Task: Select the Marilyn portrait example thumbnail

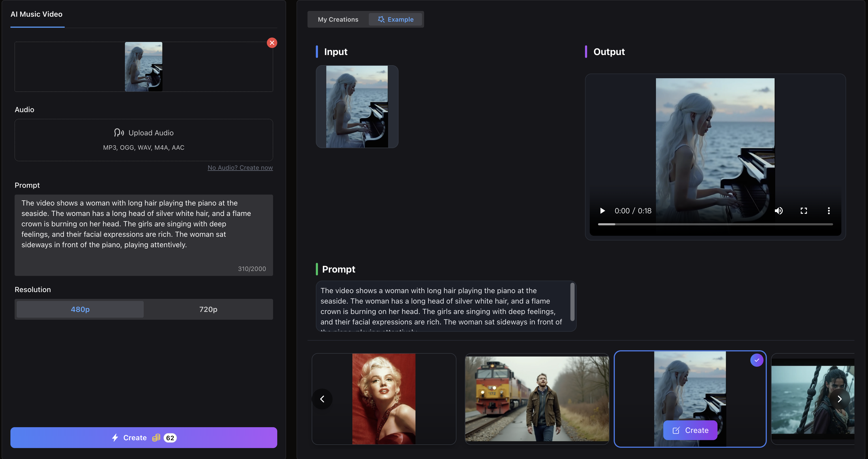Action: 384,399
